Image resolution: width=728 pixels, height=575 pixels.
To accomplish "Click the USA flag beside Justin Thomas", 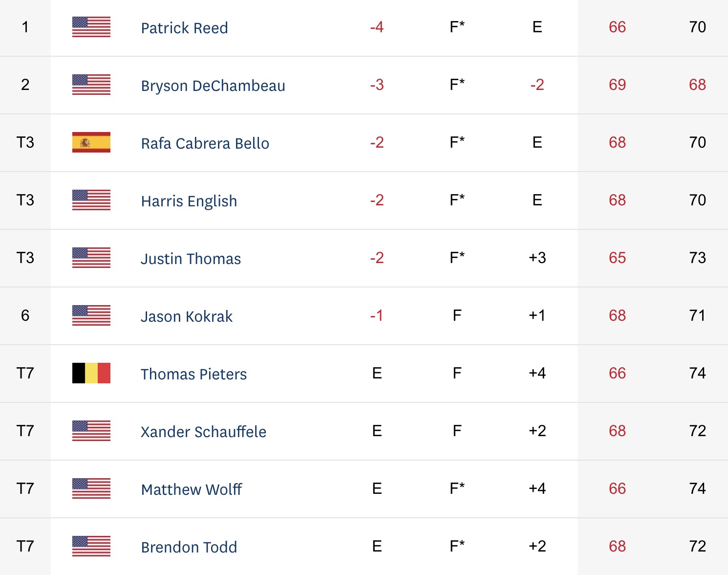I will pos(91,258).
